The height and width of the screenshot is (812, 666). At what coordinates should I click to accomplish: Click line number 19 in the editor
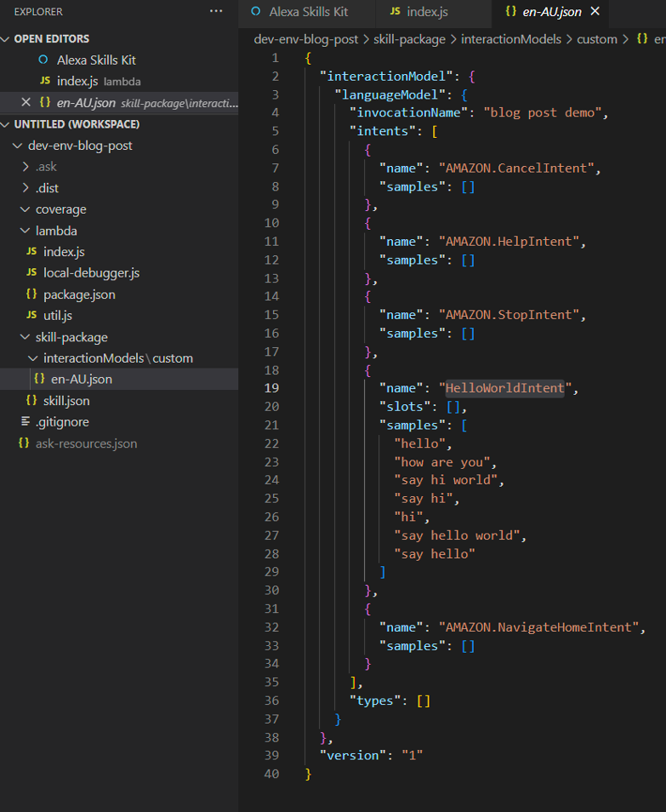tap(271, 388)
